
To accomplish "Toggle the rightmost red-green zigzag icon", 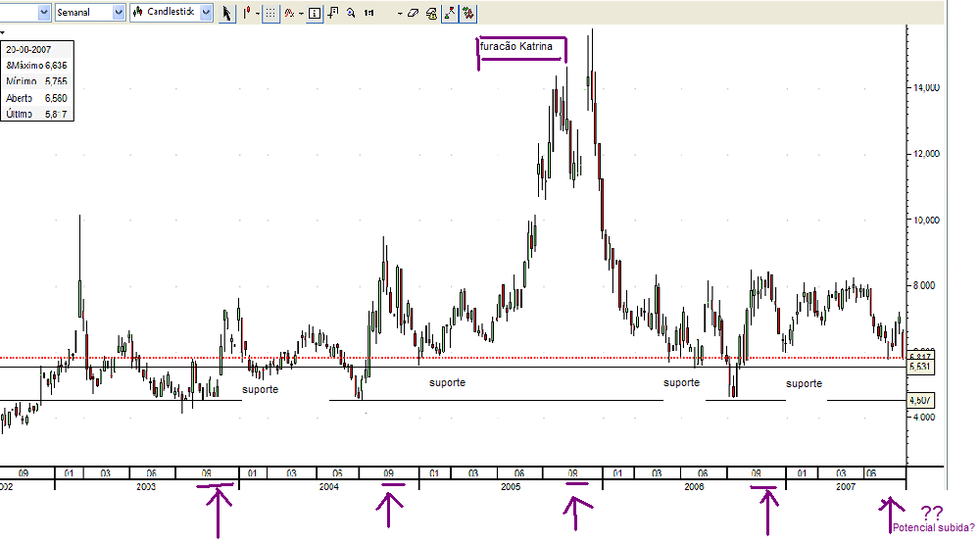I will tap(467, 13).
